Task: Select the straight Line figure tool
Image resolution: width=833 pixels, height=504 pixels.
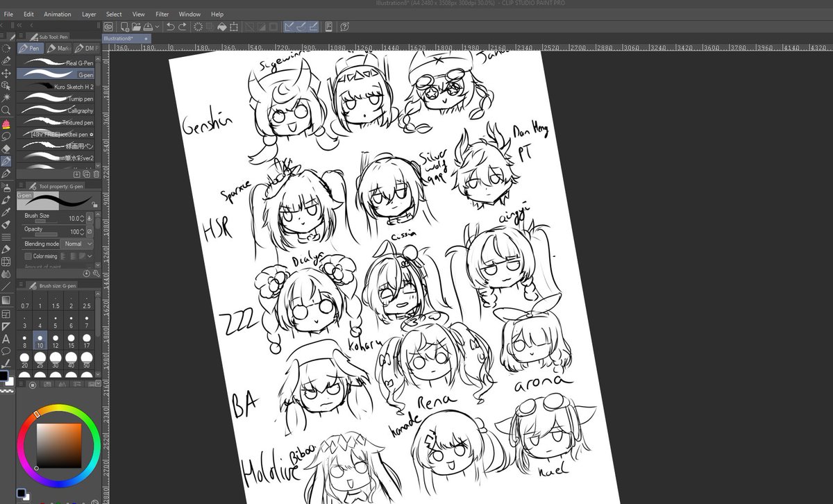Action: 6,286
